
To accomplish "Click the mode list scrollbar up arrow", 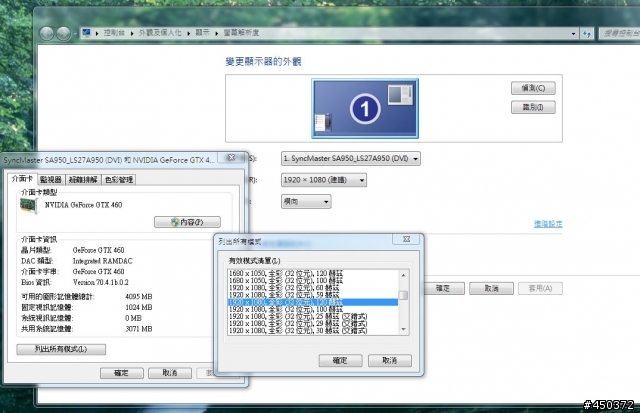I will (x=403, y=275).
